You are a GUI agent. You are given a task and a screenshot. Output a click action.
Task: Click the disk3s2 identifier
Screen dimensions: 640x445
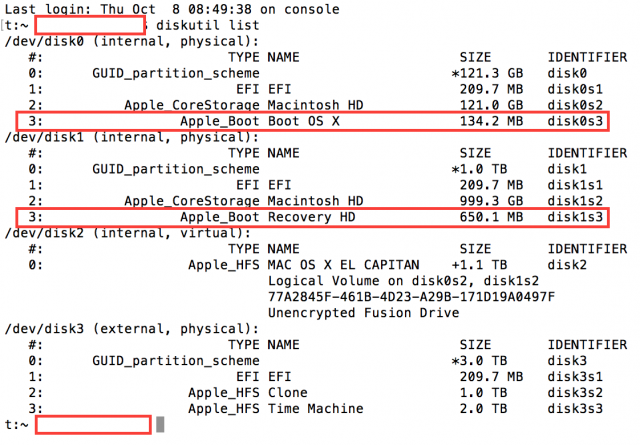point(578,393)
